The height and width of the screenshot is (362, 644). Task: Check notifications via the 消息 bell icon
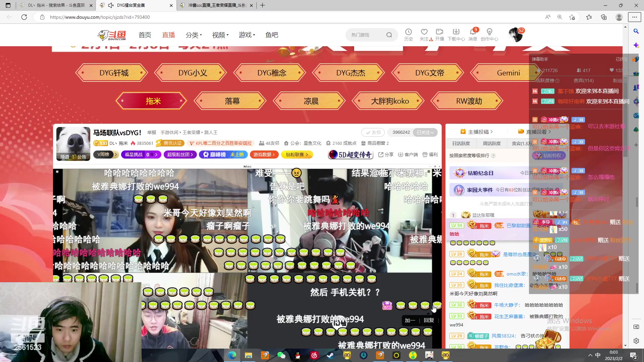(472, 33)
